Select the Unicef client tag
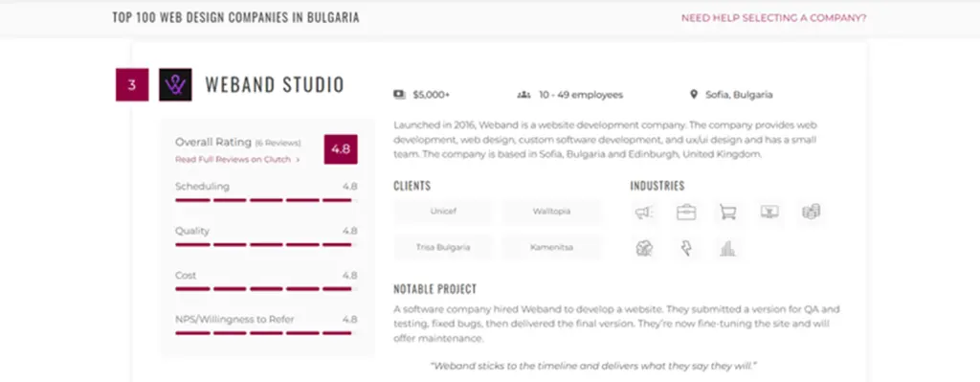 point(443,212)
